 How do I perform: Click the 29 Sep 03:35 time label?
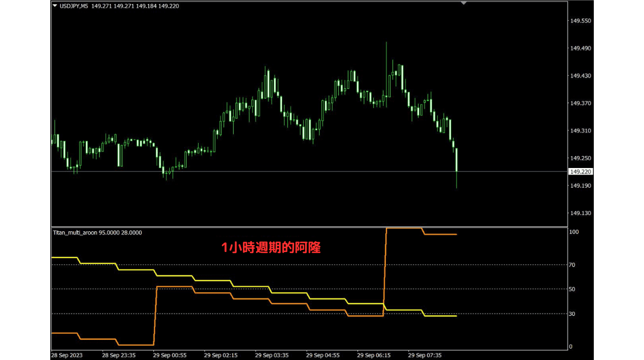(x=271, y=355)
